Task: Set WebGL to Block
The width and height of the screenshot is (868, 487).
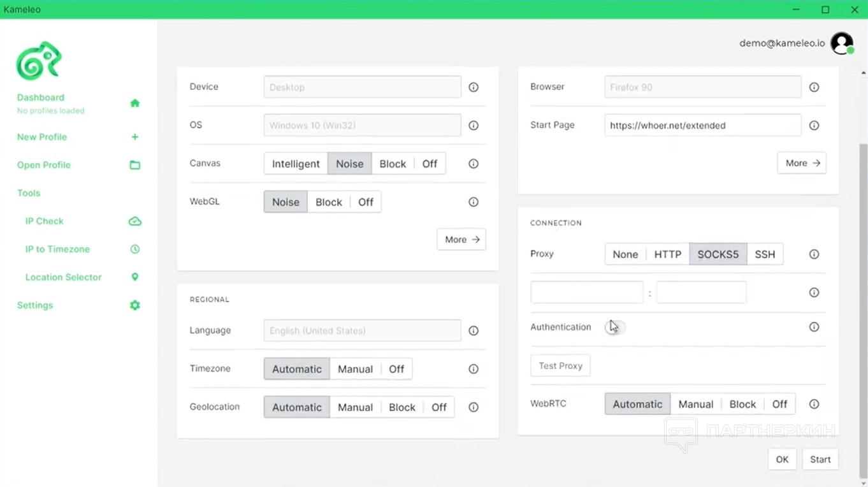Action: pos(329,202)
